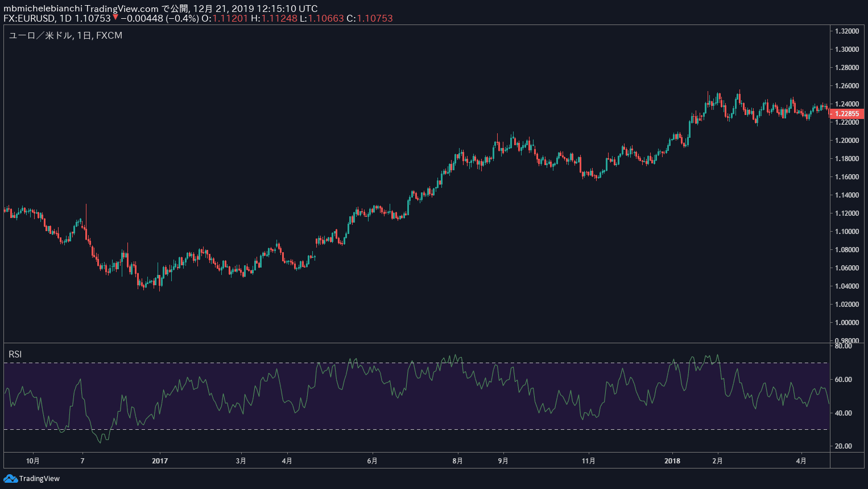This screenshot has width=868, height=489.
Task: Select the 2018 label on time axis
Action: [x=672, y=461]
